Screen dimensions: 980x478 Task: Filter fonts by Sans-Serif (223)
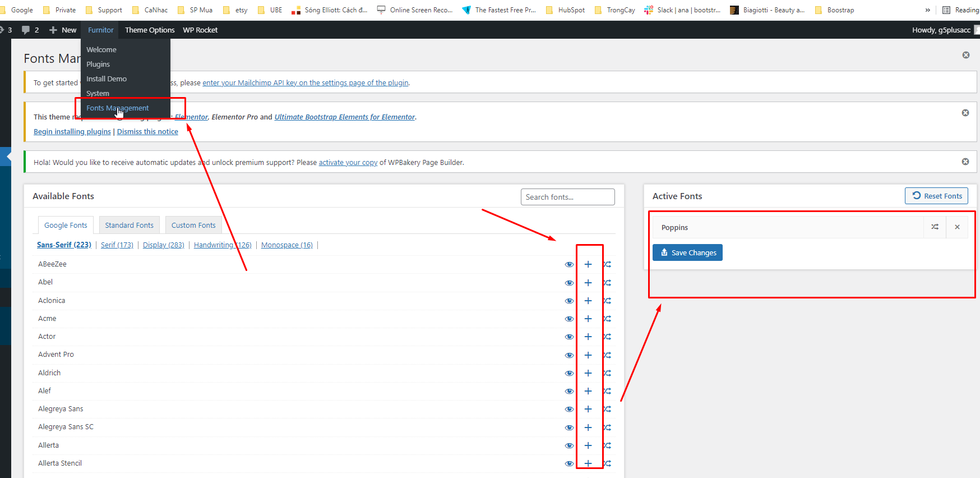[x=64, y=245]
